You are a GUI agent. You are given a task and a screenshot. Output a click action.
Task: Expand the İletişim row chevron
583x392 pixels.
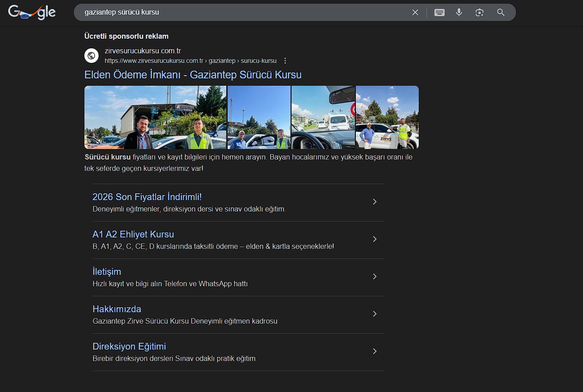(x=375, y=276)
